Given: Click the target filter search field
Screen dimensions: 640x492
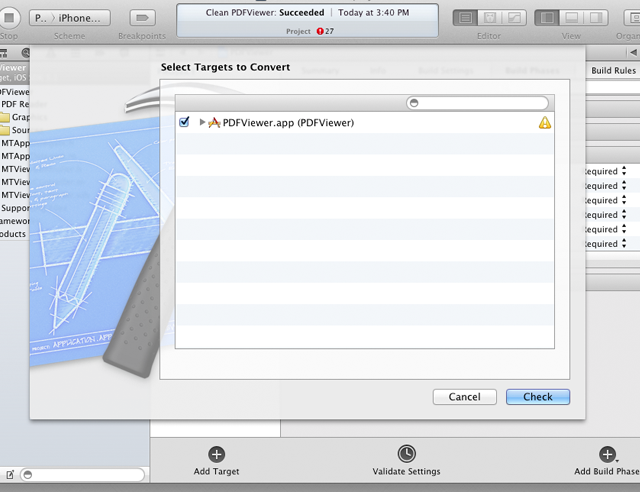Looking at the screenshot, I should (477, 103).
